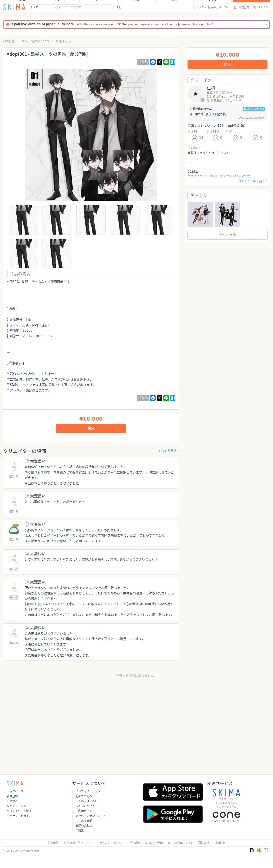Open footer 出品する link

(x=12, y=801)
